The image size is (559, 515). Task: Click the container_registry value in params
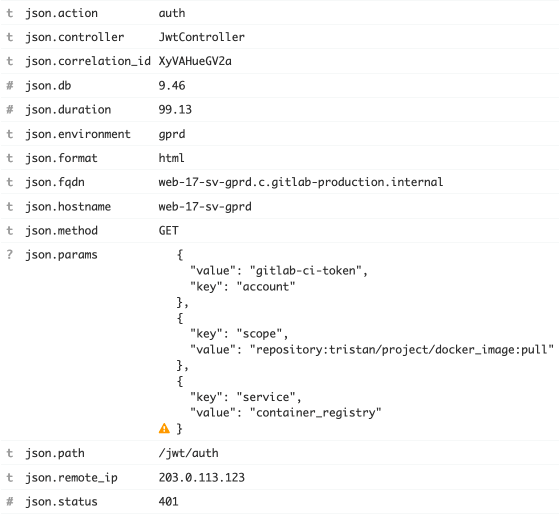[x=316, y=413]
